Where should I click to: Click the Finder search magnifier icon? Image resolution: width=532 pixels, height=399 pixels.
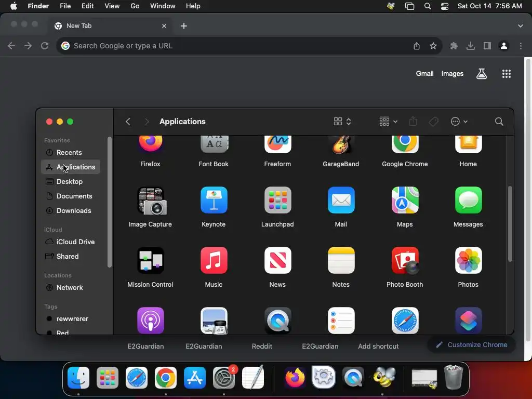pyautogui.click(x=499, y=122)
